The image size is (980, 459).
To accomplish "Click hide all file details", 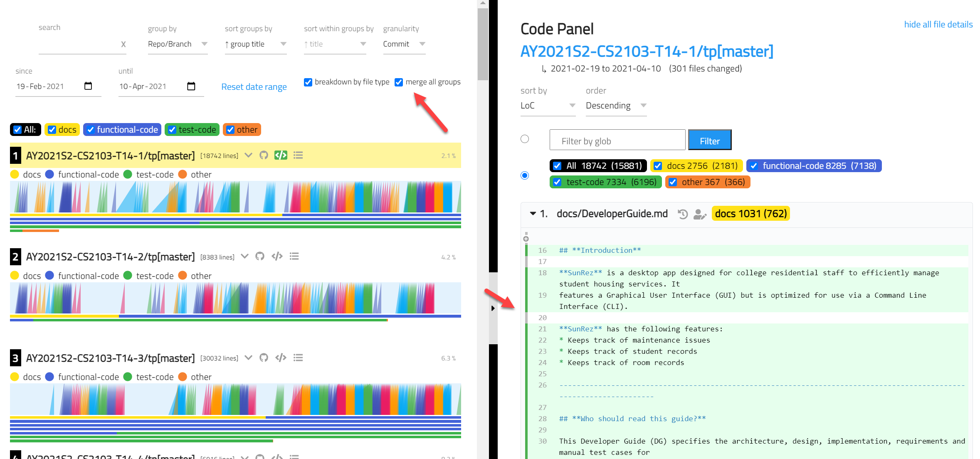I will pos(938,24).
